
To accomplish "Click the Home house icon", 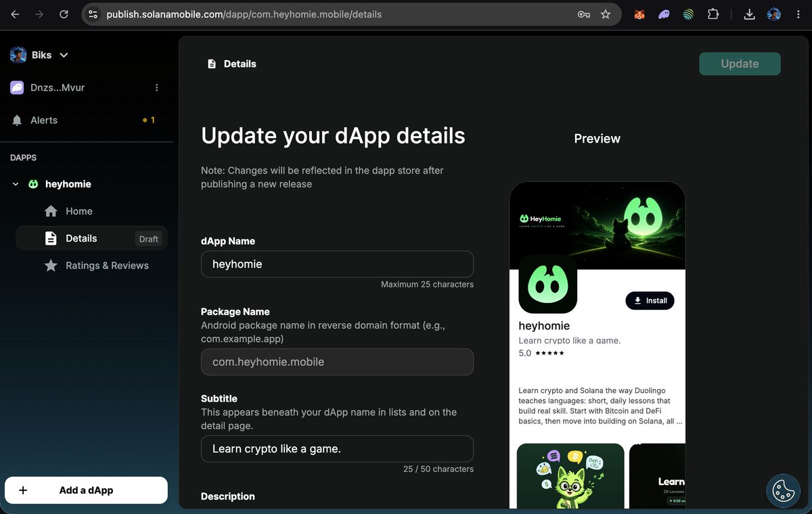I will [x=51, y=211].
